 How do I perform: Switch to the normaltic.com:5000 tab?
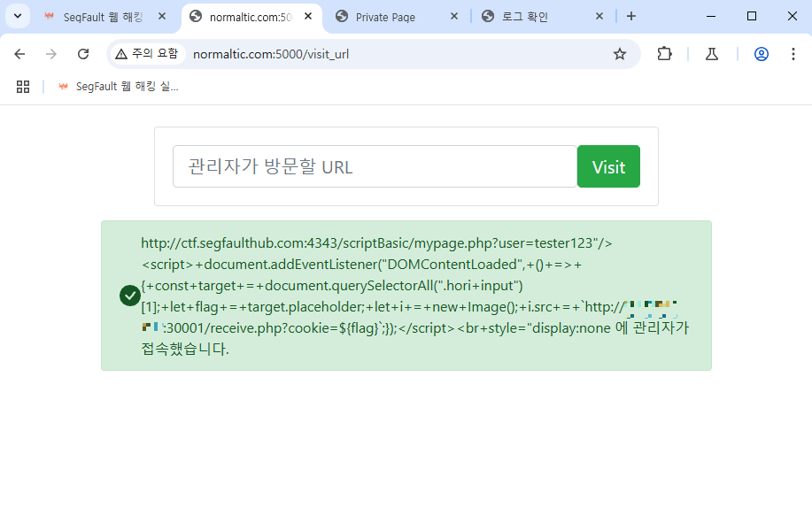[x=251, y=17]
